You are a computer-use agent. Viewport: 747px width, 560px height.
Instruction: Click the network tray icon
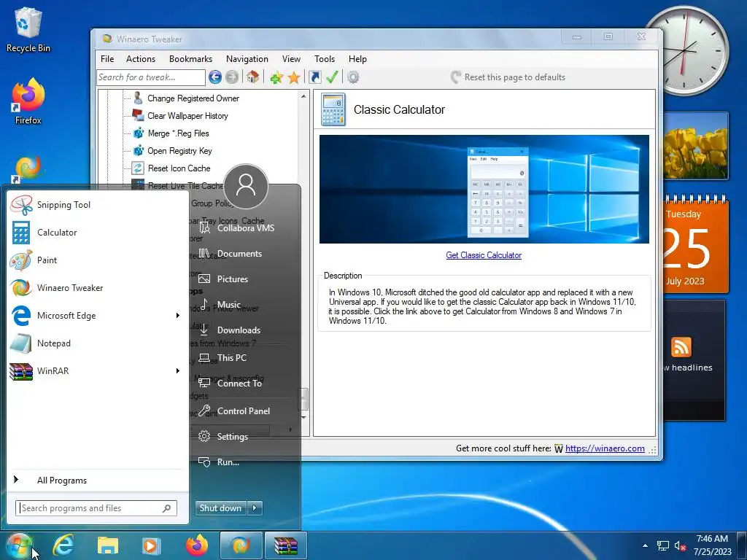point(662,545)
